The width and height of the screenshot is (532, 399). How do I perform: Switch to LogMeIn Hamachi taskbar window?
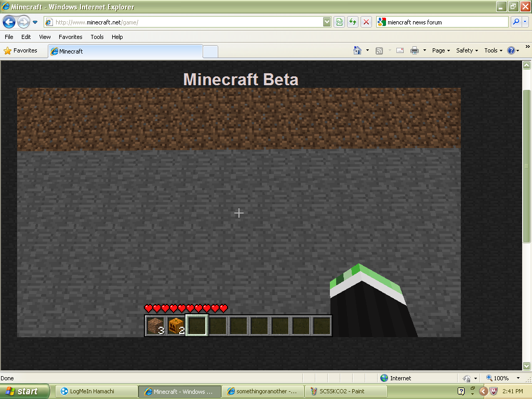click(x=96, y=391)
